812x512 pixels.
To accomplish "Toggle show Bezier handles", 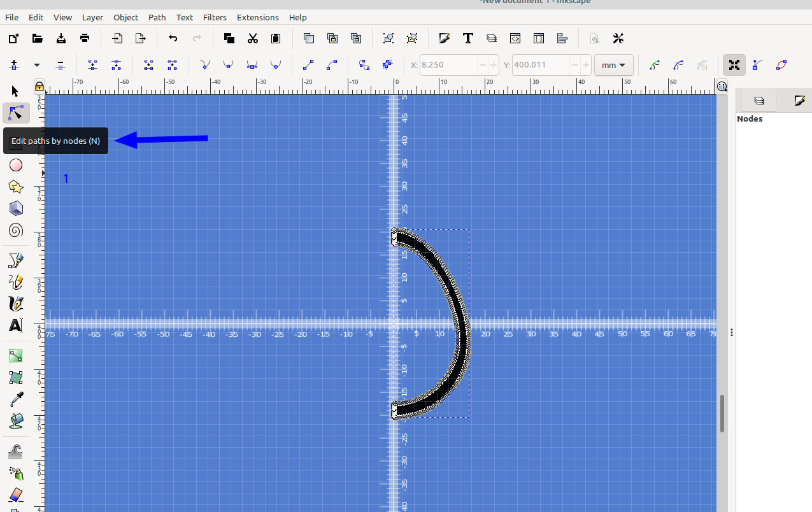I will click(x=758, y=65).
